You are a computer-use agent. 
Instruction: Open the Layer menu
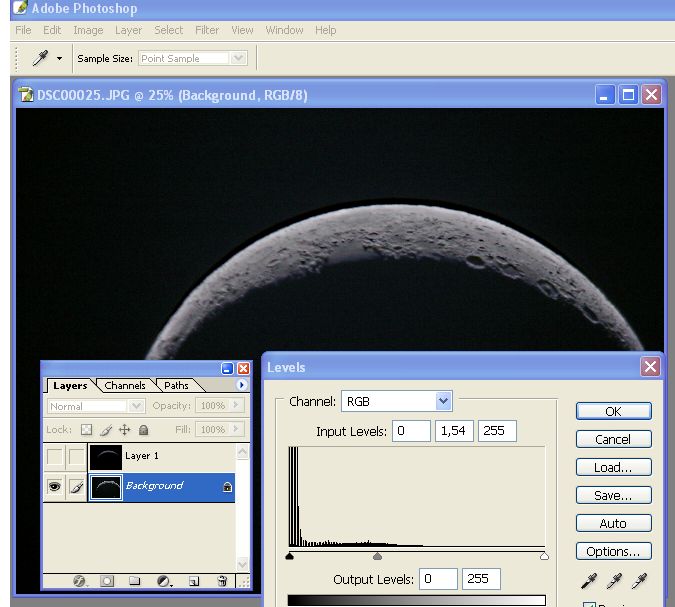[128, 30]
